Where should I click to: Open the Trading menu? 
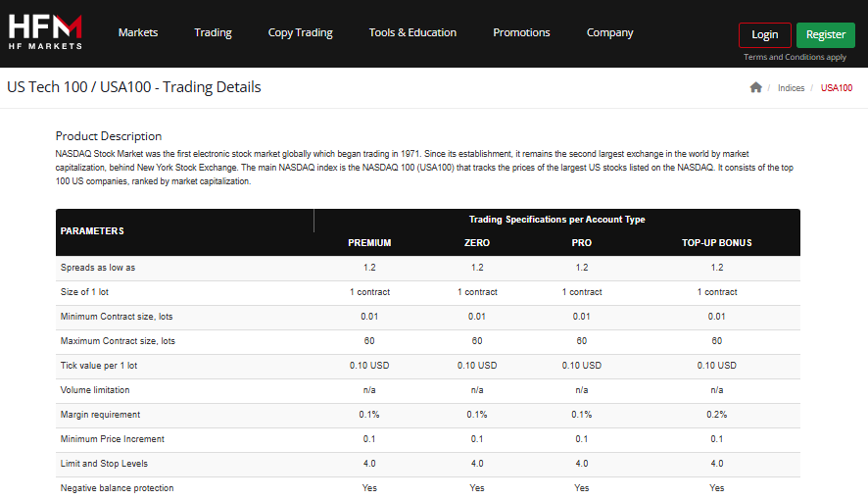[213, 32]
